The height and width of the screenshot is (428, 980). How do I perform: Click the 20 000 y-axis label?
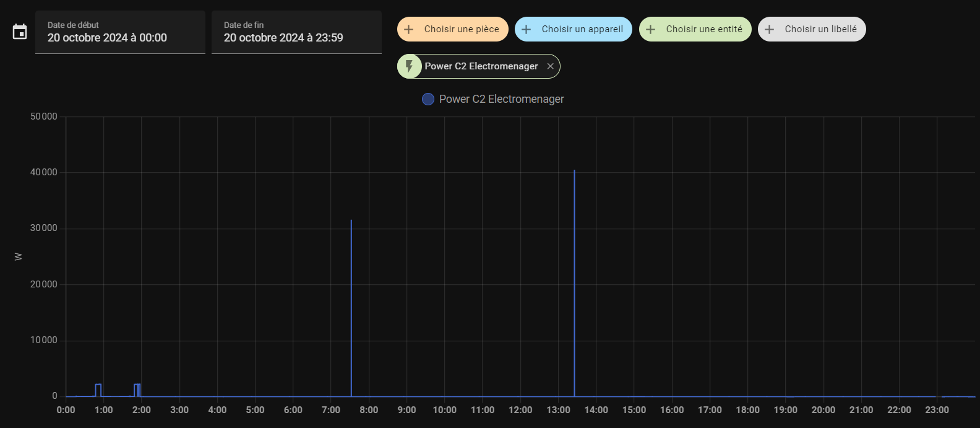click(x=44, y=284)
